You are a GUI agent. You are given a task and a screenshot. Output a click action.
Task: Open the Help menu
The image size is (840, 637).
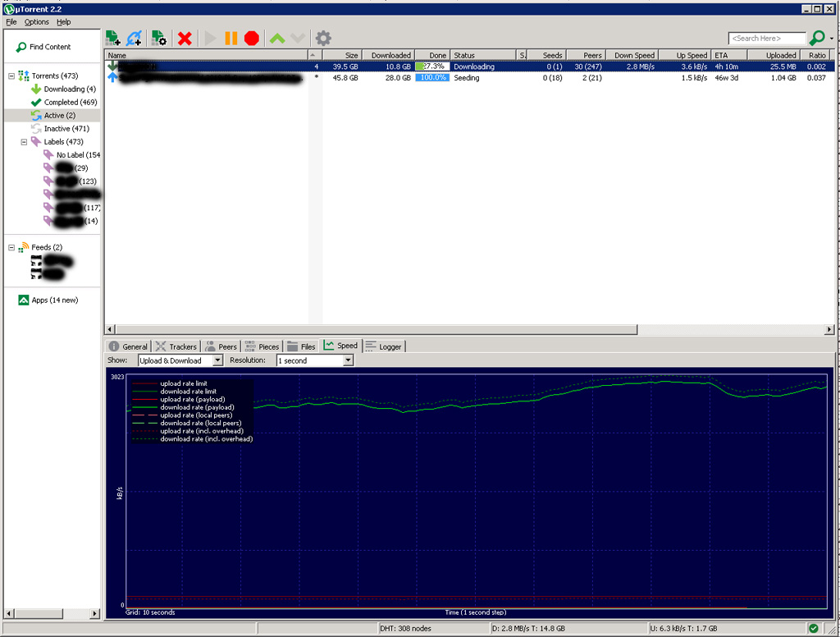(x=64, y=22)
